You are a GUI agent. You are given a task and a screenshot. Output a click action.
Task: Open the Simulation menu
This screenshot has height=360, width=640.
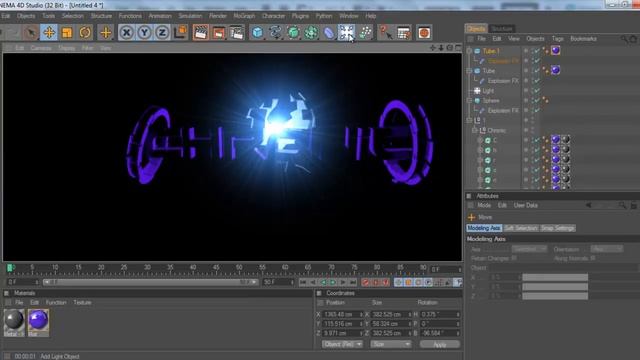[x=190, y=16]
